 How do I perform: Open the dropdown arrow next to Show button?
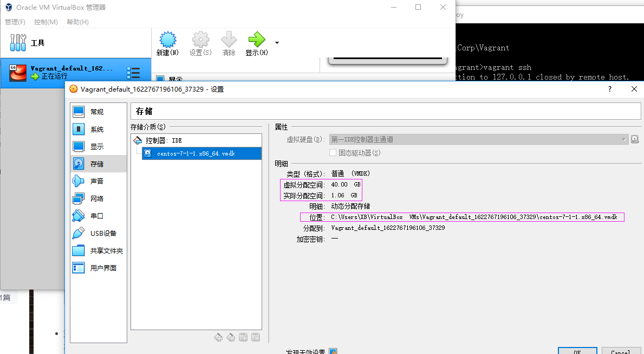click(277, 43)
